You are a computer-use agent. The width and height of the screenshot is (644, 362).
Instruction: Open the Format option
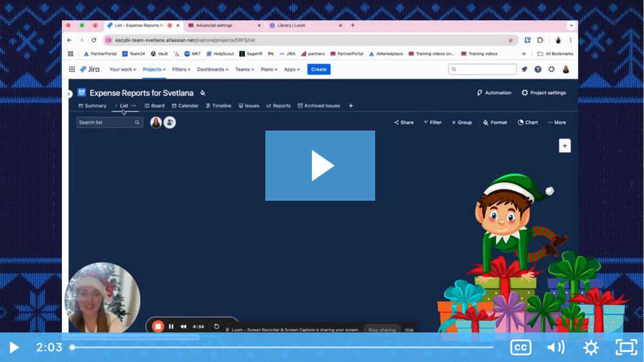(495, 122)
